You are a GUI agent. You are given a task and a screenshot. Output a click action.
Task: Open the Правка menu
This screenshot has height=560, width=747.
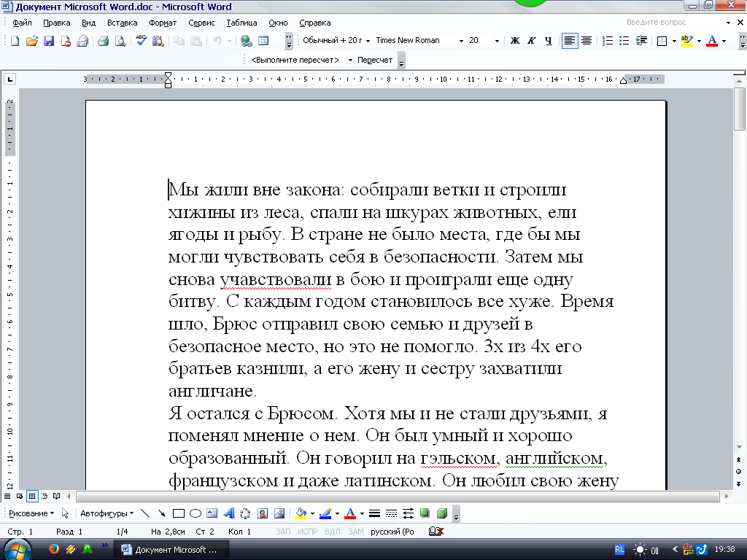point(57,23)
